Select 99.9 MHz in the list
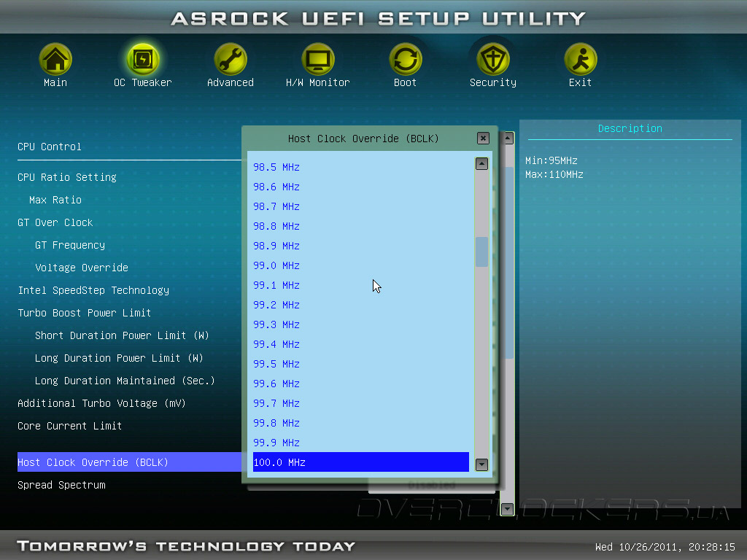Viewport: 747px width, 560px height. click(x=276, y=443)
